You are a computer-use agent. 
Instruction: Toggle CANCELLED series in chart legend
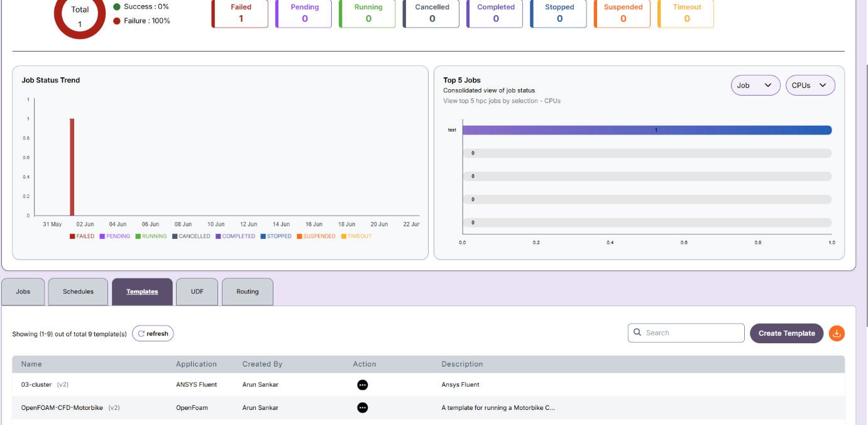point(191,236)
